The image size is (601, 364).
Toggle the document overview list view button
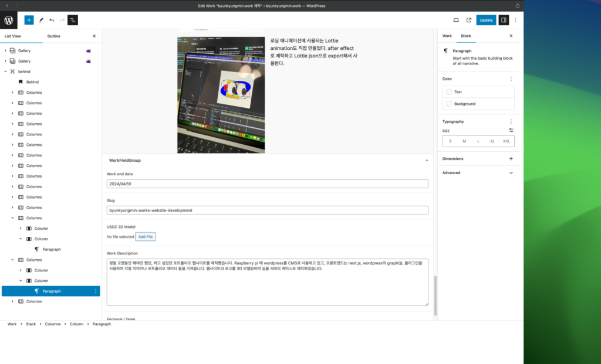[x=73, y=20]
